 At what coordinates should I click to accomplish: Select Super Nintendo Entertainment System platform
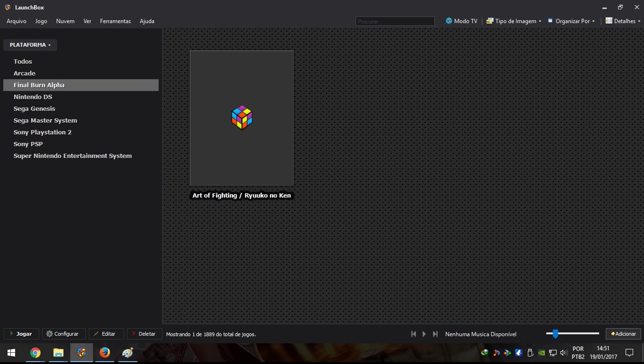[81, 156]
